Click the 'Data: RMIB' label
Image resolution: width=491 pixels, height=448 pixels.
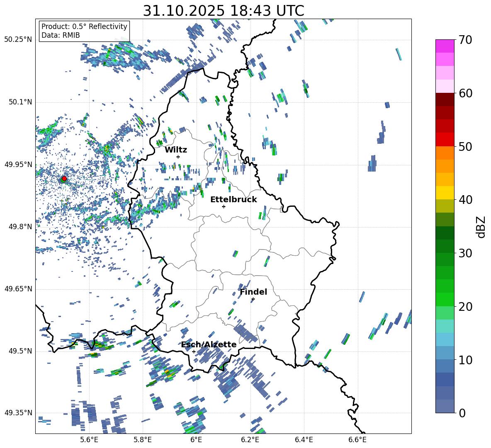coord(61,35)
